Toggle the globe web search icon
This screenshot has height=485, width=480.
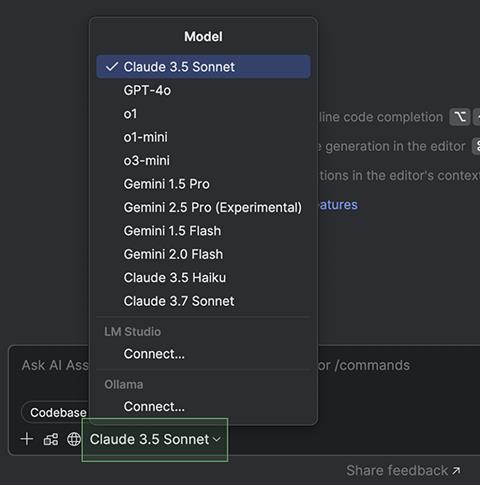pyautogui.click(x=74, y=439)
